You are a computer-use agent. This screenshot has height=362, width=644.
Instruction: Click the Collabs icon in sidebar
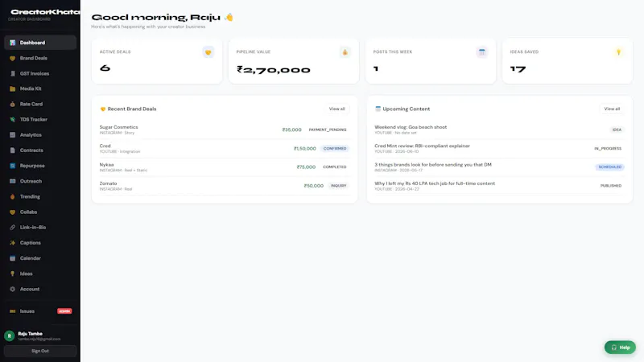[12, 212]
